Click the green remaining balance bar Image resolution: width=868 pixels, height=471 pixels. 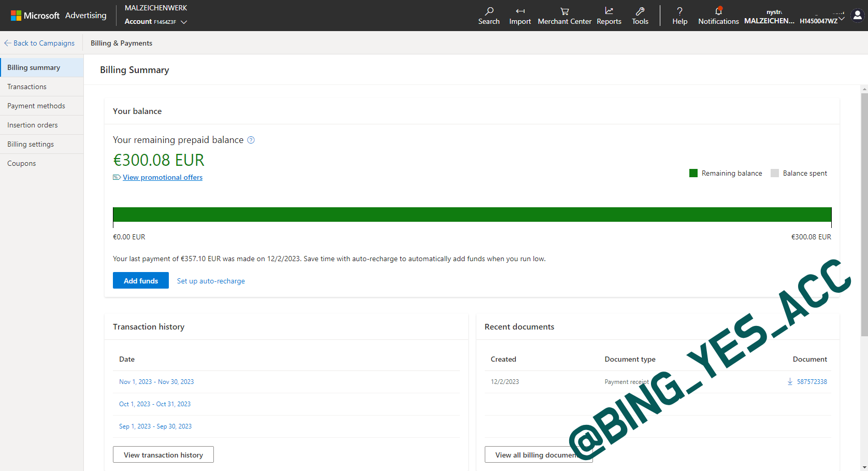[472, 215]
